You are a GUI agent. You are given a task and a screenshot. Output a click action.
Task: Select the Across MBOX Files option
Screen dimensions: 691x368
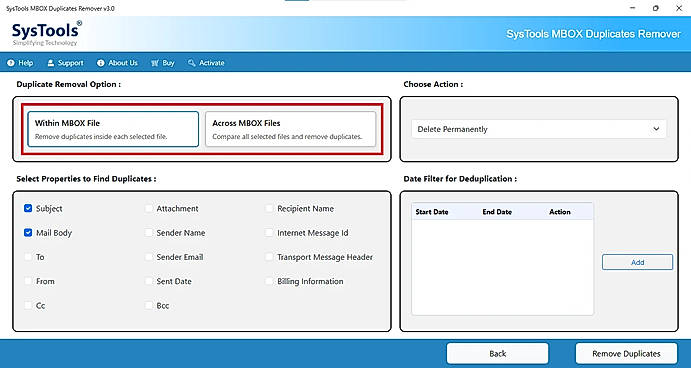pos(290,129)
